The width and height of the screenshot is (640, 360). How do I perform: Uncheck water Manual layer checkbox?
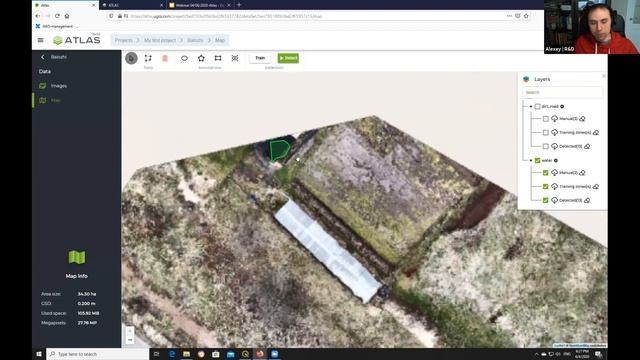tap(546, 173)
